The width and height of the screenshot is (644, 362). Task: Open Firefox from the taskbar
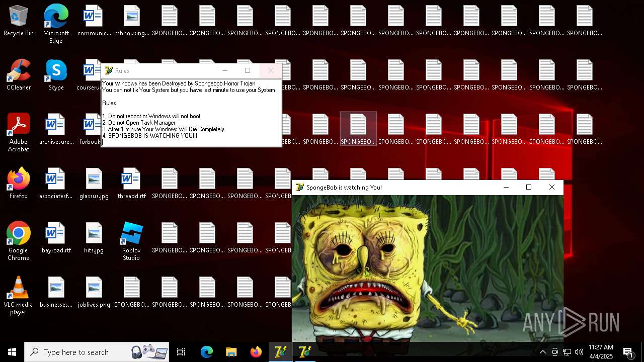(x=256, y=352)
